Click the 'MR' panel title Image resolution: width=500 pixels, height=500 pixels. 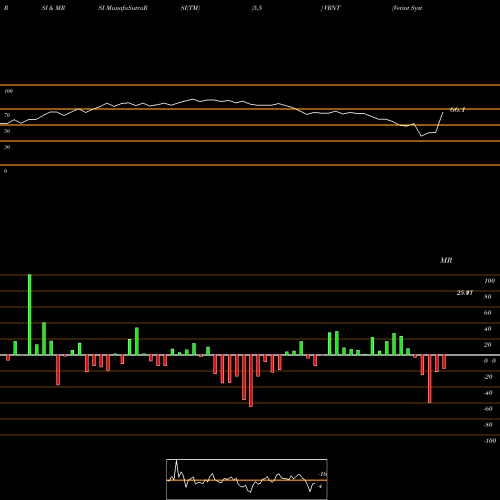pos(446,260)
